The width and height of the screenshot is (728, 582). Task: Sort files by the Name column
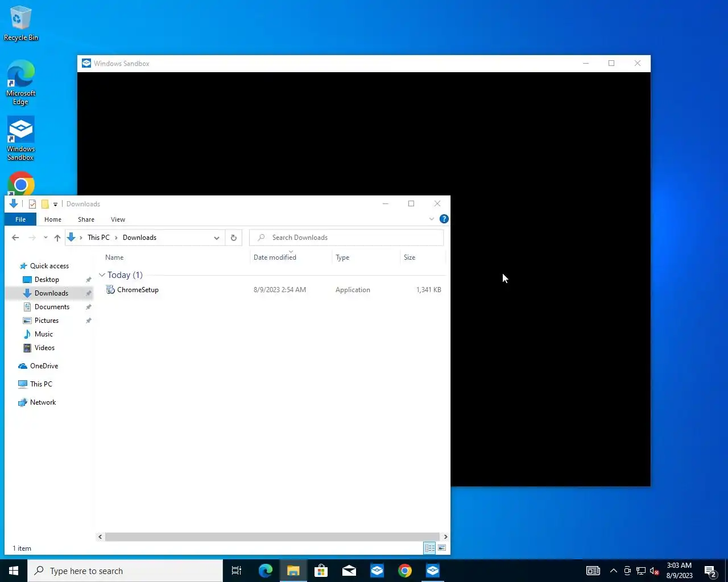114,257
